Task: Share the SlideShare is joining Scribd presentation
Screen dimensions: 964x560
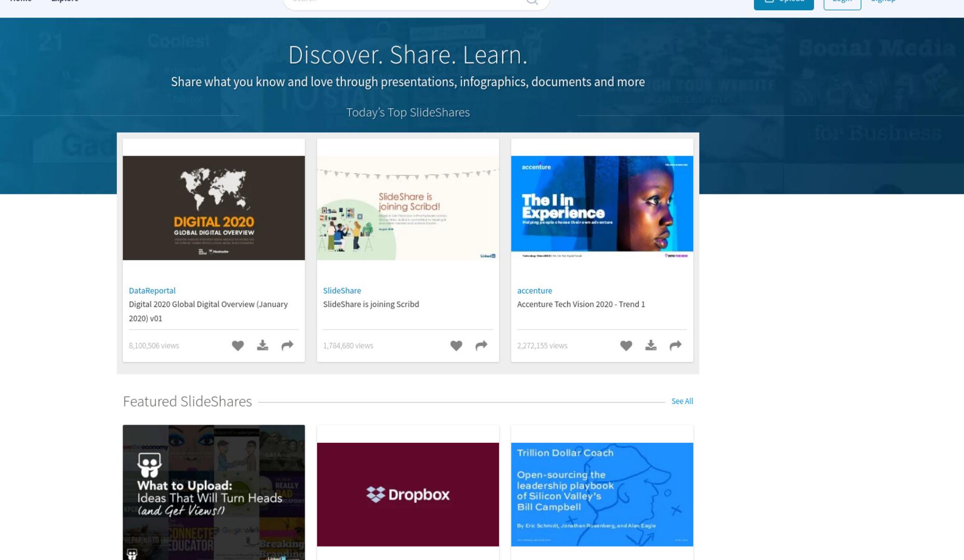Action: click(481, 345)
